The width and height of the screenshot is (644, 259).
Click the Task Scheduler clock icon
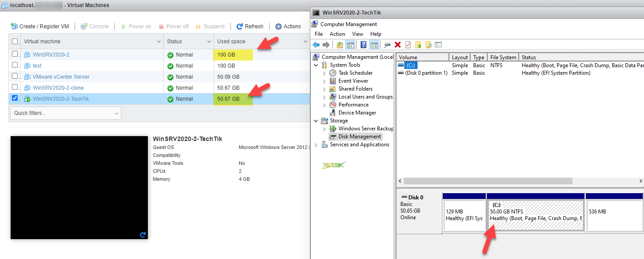point(333,73)
